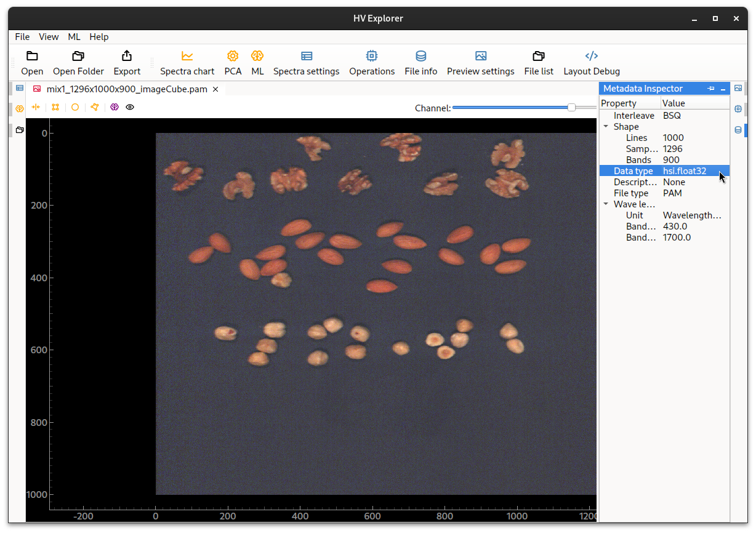Click the left sidebar orange brain icon
This screenshot has width=756, height=533.
pyautogui.click(x=20, y=109)
